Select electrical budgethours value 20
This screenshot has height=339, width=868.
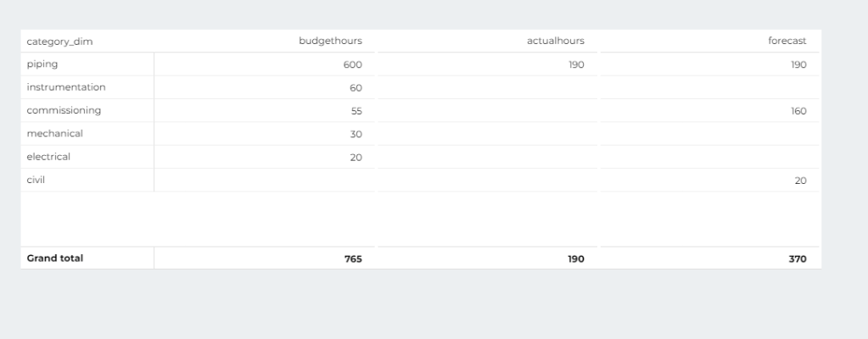356,158
